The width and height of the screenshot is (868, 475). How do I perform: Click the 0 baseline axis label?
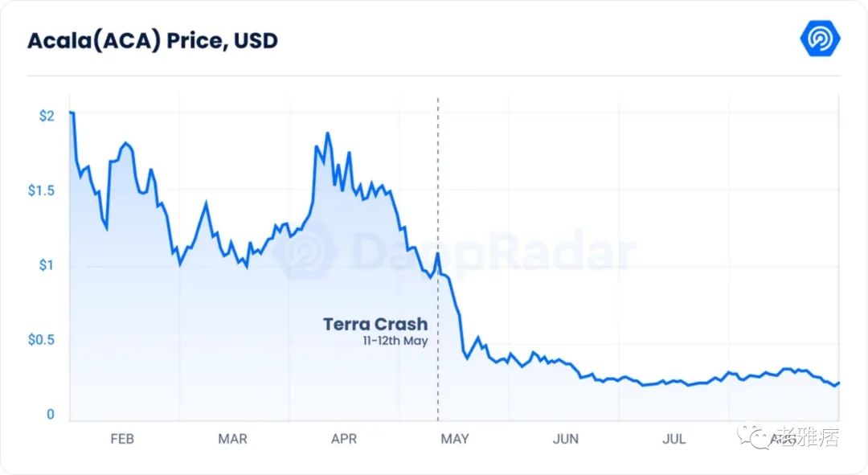pyautogui.click(x=51, y=414)
